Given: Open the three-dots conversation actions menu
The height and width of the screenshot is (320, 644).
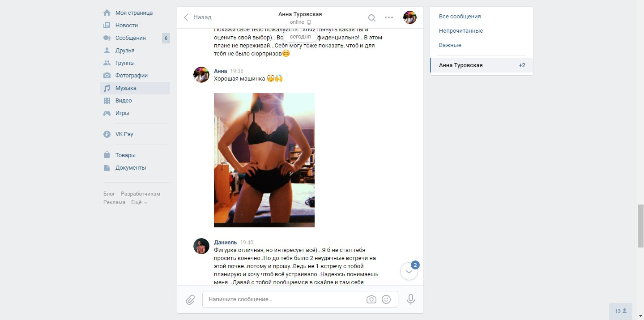Looking at the screenshot, I should (x=389, y=18).
